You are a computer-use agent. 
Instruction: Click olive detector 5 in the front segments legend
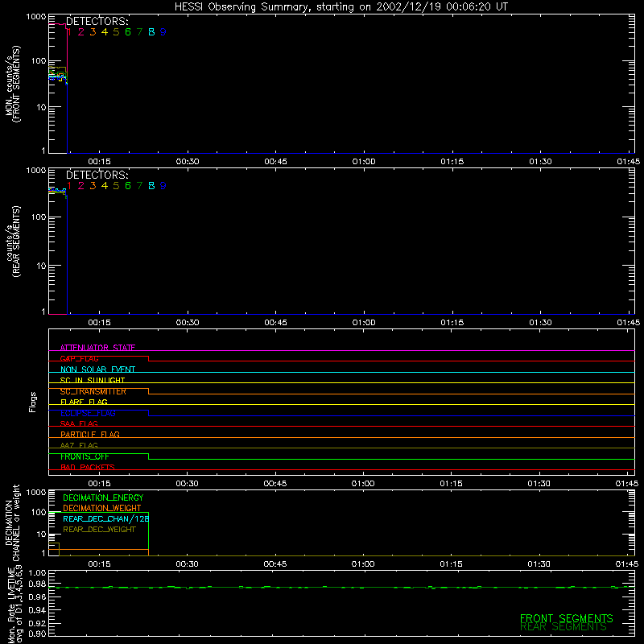pos(116,32)
